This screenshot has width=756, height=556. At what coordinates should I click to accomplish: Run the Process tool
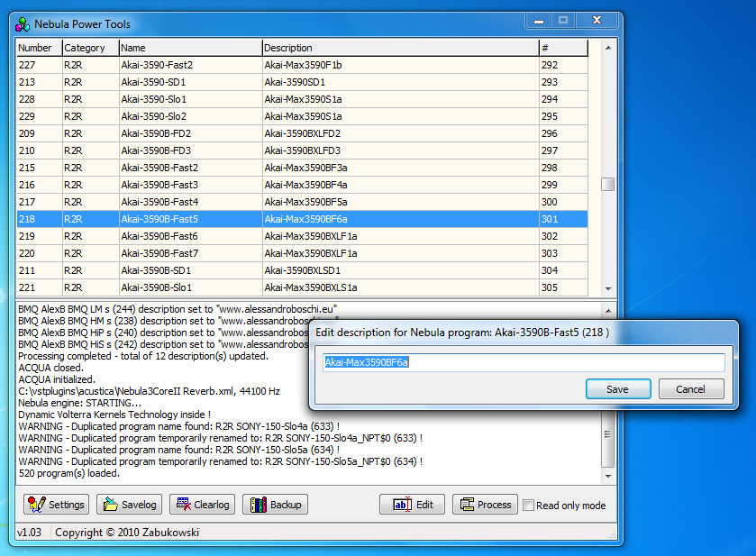pyautogui.click(x=485, y=505)
